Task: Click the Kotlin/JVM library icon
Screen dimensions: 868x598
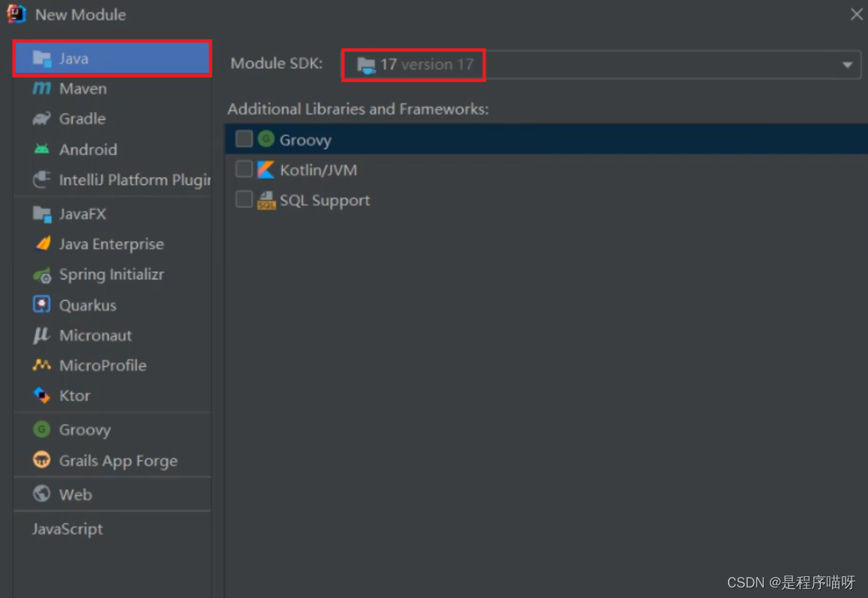Action: (x=266, y=169)
